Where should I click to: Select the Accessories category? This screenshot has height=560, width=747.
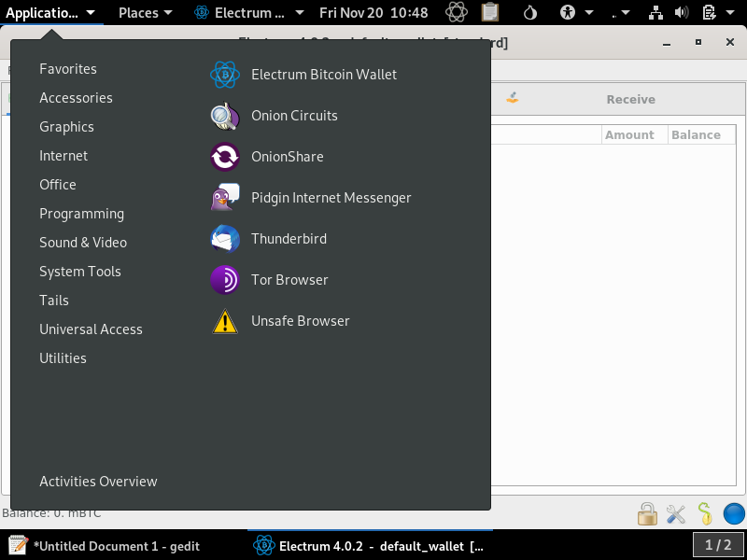coord(77,98)
